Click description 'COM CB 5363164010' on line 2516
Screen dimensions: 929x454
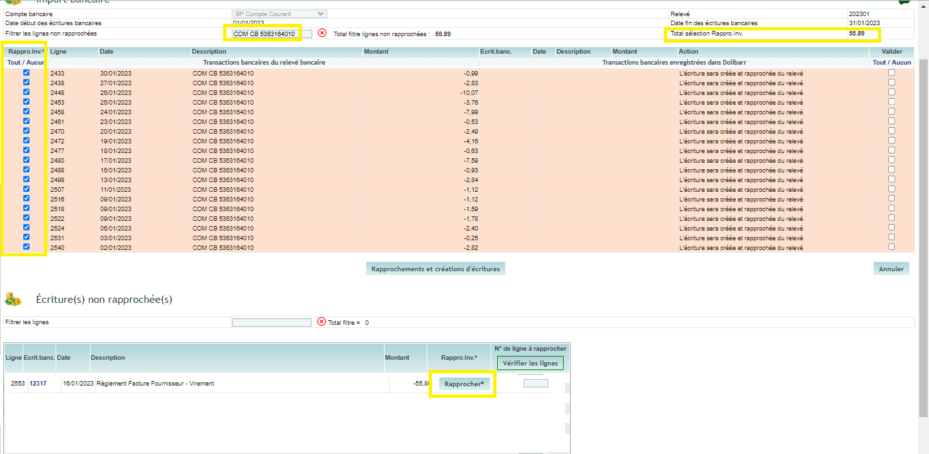(x=223, y=199)
